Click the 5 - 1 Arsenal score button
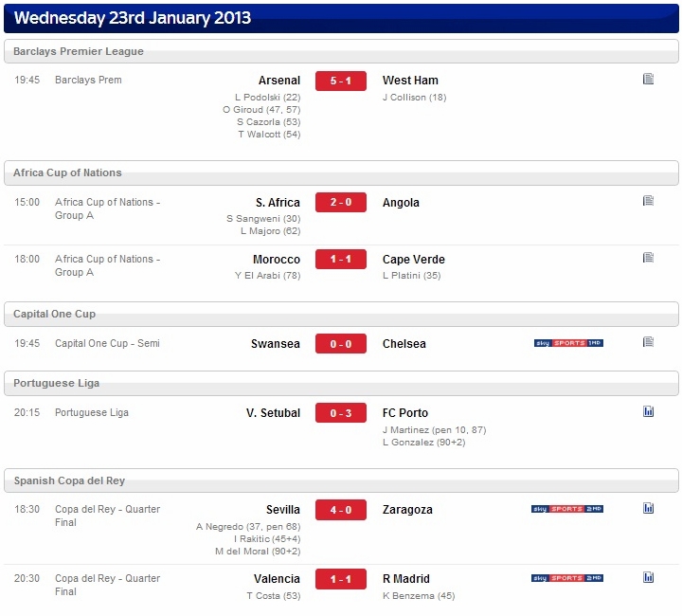 click(341, 81)
